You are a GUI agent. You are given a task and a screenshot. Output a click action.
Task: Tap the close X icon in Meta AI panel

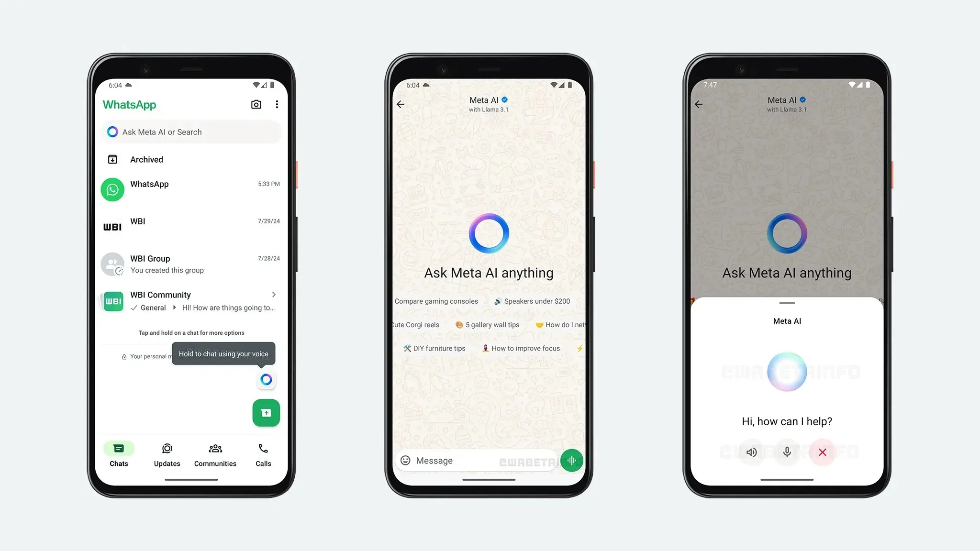pos(823,452)
